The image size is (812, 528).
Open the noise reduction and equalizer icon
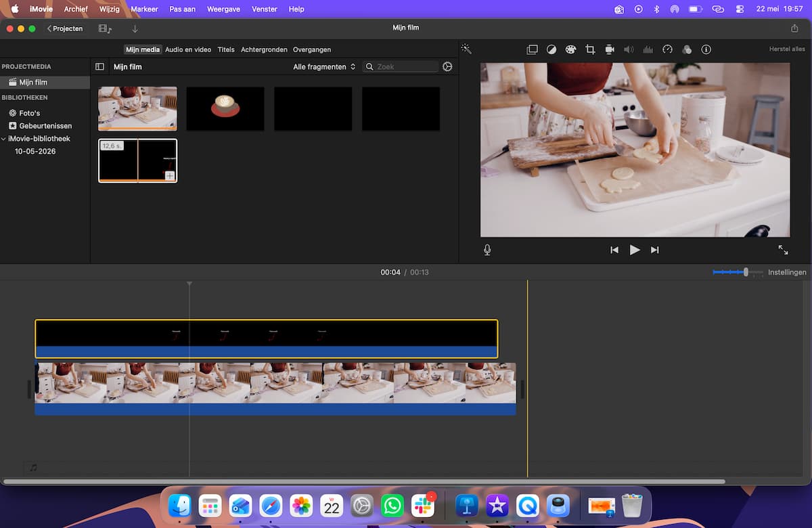pos(648,49)
